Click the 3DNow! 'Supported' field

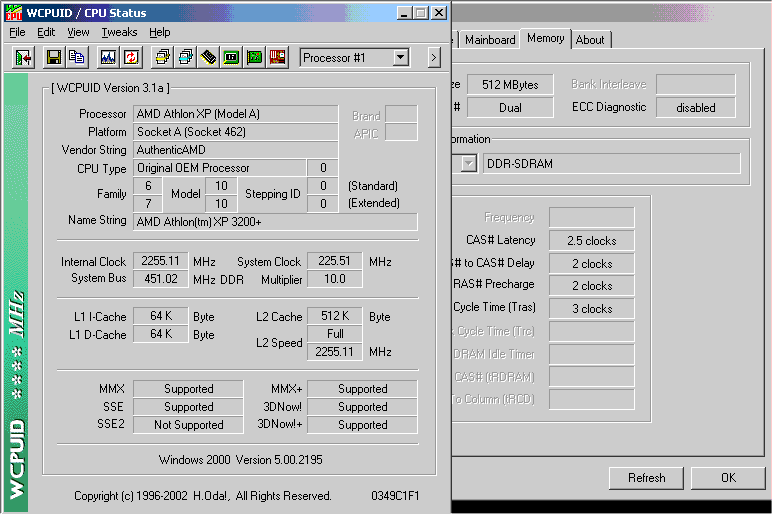click(362, 407)
